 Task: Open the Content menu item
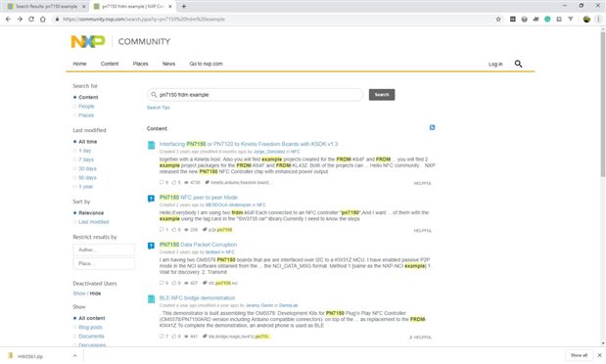(110, 64)
